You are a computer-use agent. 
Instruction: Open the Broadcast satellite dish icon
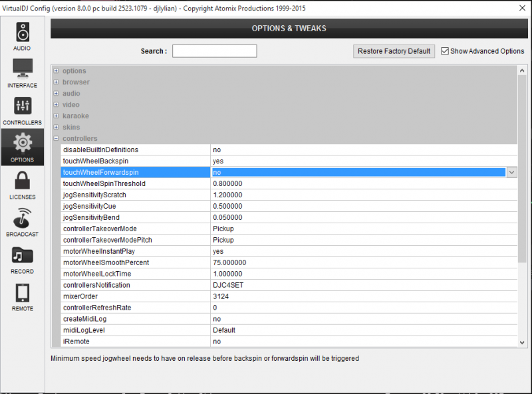23,218
